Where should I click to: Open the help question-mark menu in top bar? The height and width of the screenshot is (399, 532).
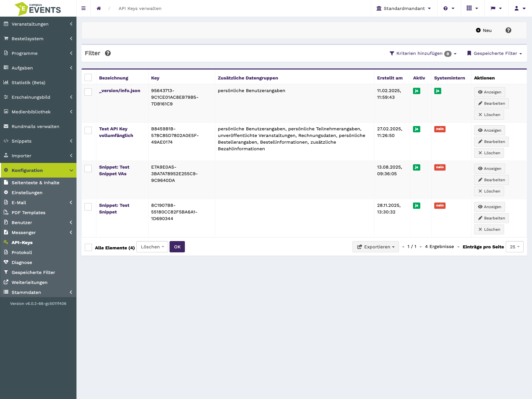pos(449,8)
